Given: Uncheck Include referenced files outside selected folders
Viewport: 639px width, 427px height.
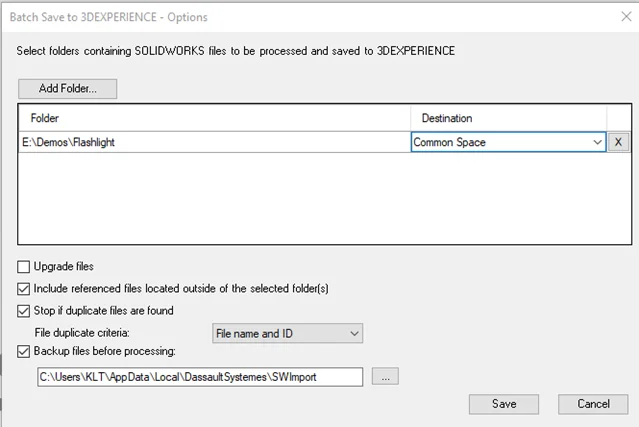Looking at the screenshot, I should click(x=24, y=289).
